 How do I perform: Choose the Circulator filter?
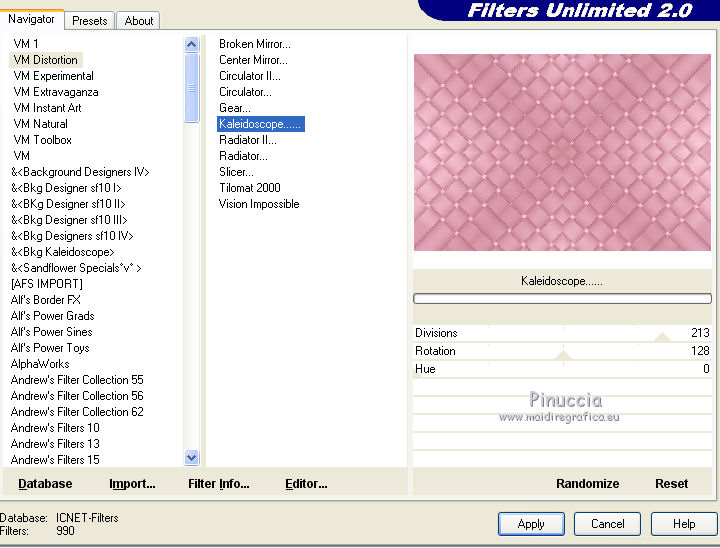245,92
